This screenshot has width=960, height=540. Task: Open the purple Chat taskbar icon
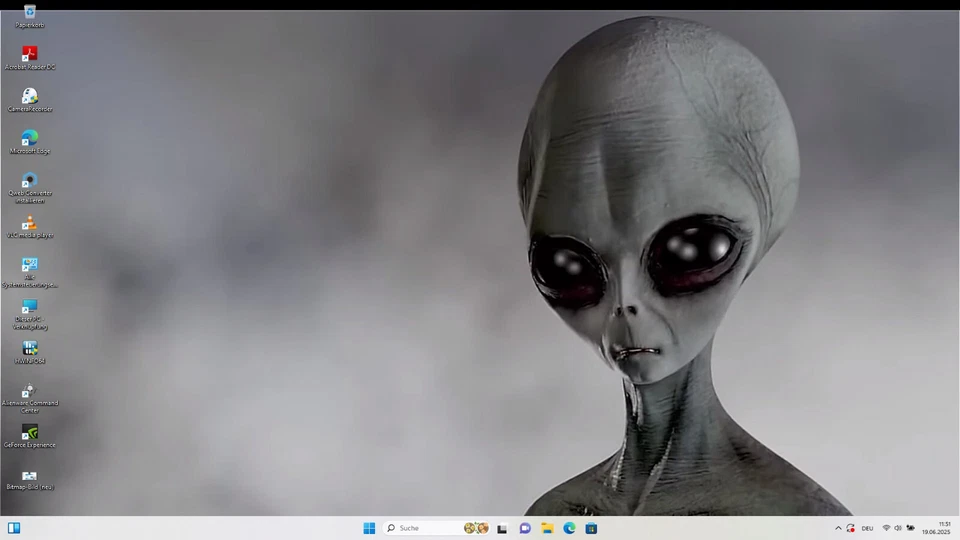[x=525, y=528]
